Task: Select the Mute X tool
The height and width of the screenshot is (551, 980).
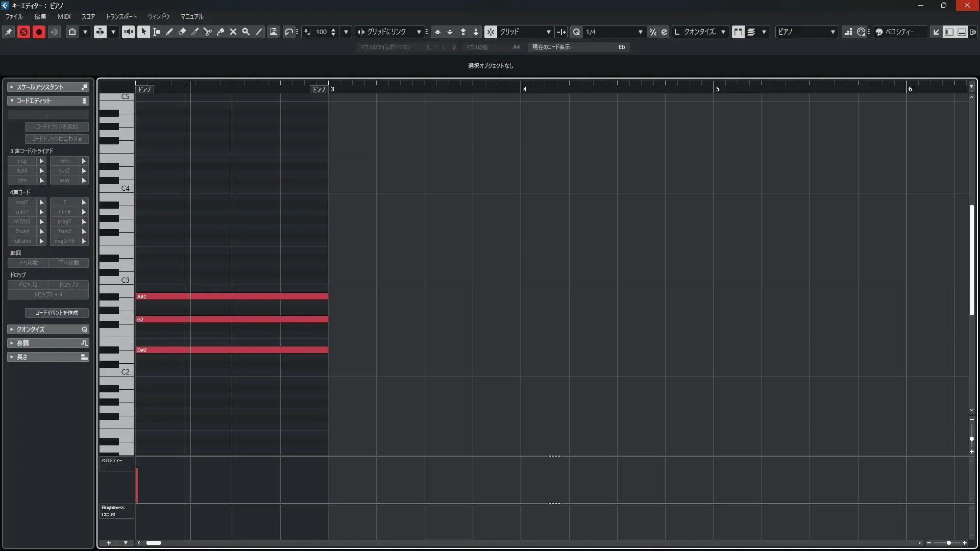Action: [x=233, y=32]
